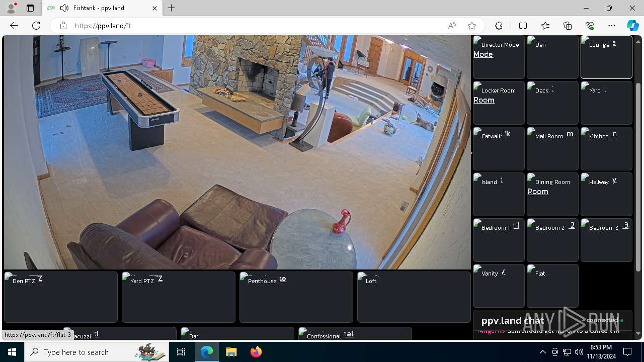Select the Fishtank - ppv.land tab
Screen dimensions: 644x362
coord(102,8)
